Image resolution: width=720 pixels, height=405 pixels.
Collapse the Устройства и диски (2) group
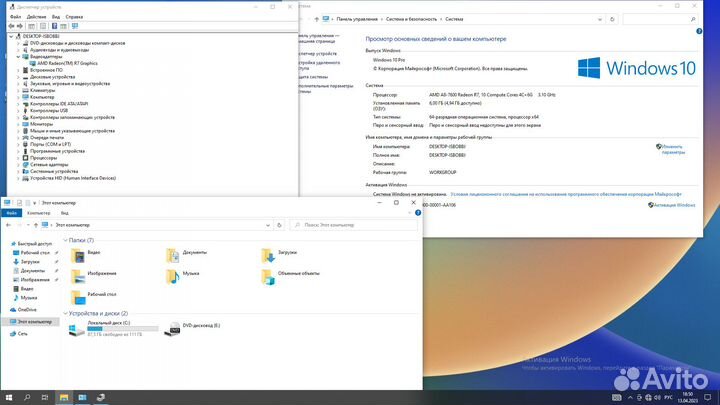pyautogui.click(x=65, y=314)
